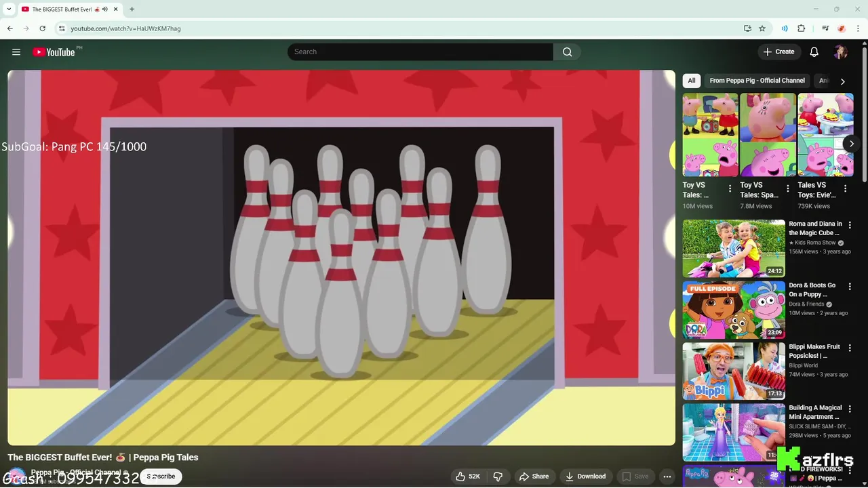
Task: Dislike the video with thumbs down
Action: 498,476
